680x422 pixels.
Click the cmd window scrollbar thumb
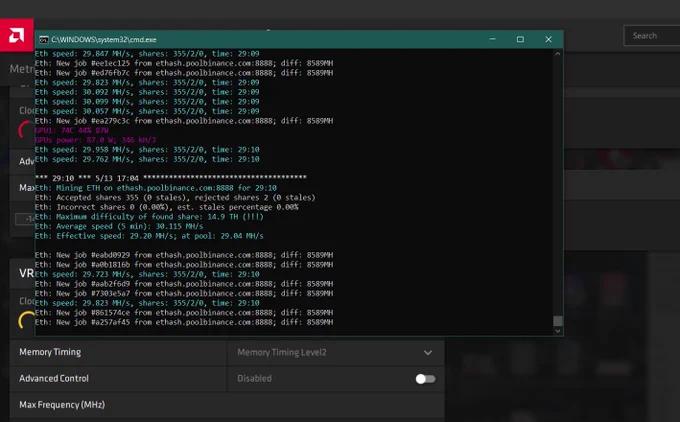coord(558,321)
